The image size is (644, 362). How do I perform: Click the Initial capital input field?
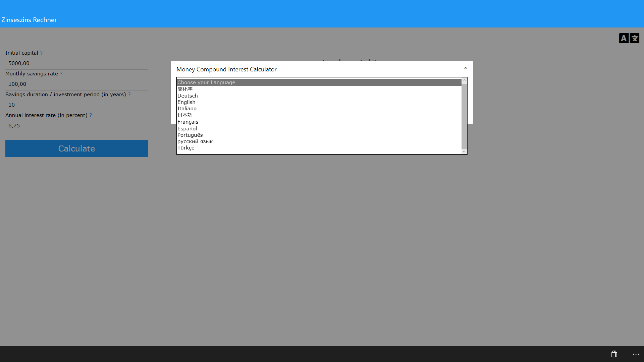click(76, 63)
